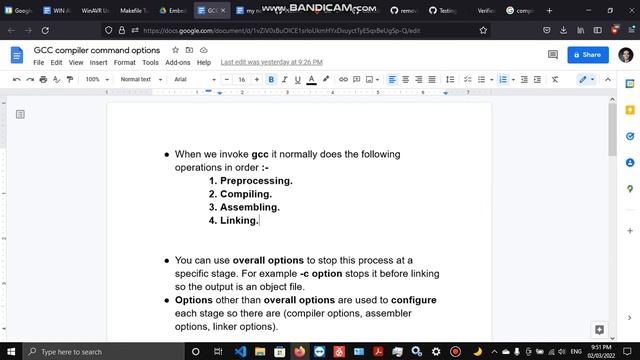Check the cloud document status icon

204,50
